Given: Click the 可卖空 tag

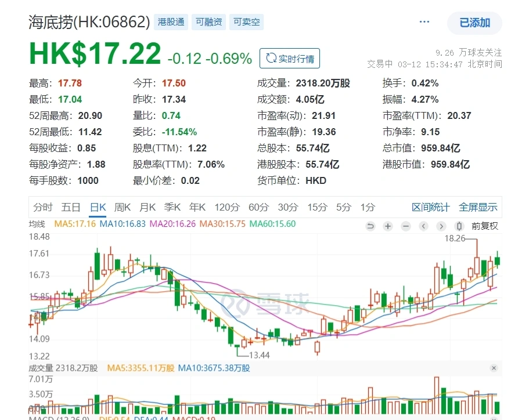Looking at the screenshot, I should pyautogui.click(x=246, y=23).
